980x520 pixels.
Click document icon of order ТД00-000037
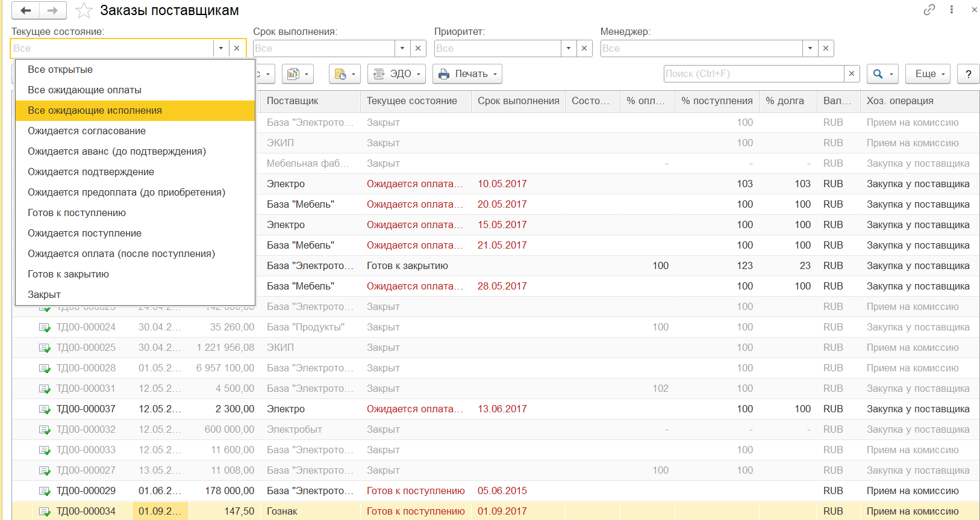point(45,409)
